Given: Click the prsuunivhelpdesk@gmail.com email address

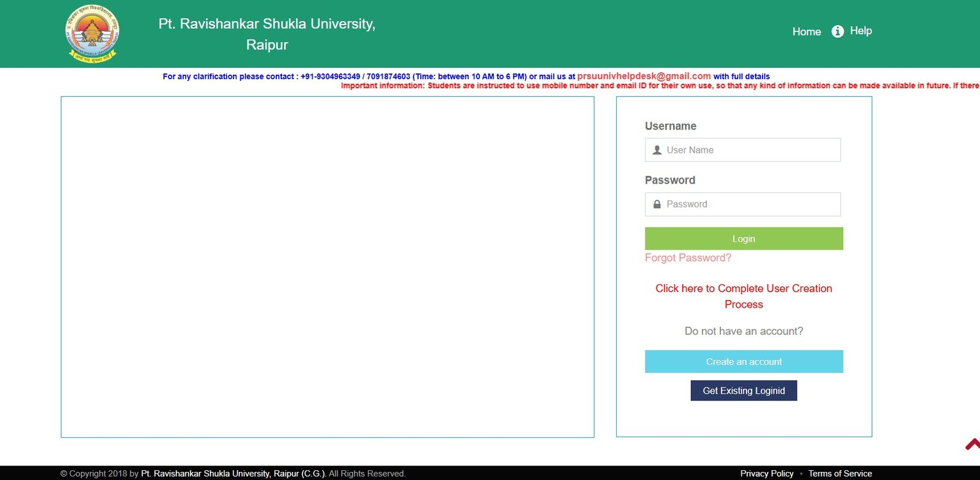Looking at the screenshot, I should 644,76.
